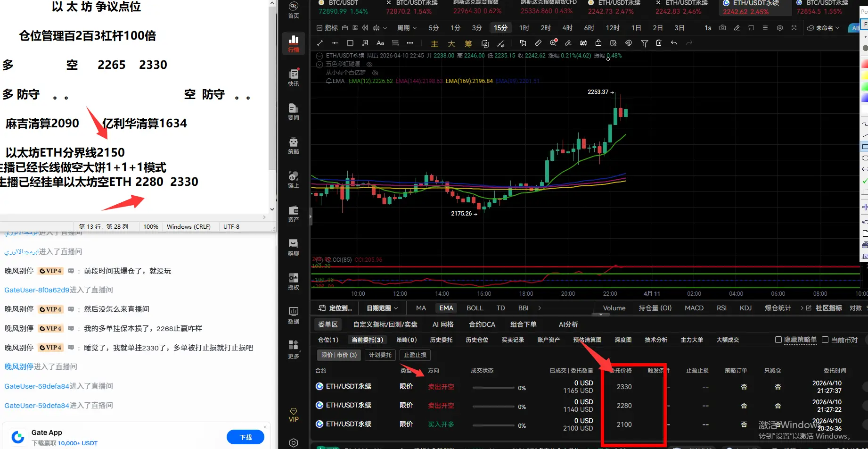This screenshot has width=868, height=449.
Task: Open the 快讯 news flash sidebar icon
Action: (x=294, y=77)
